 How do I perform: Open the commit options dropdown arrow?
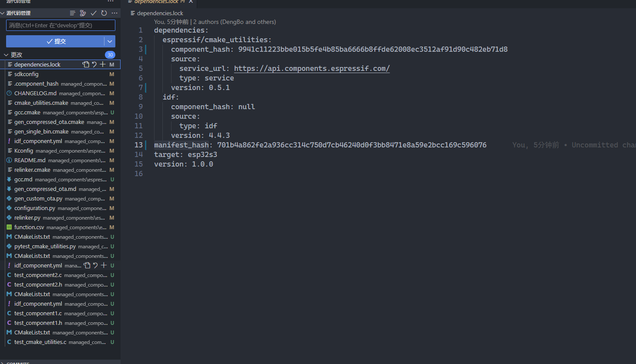coord(110,41)
